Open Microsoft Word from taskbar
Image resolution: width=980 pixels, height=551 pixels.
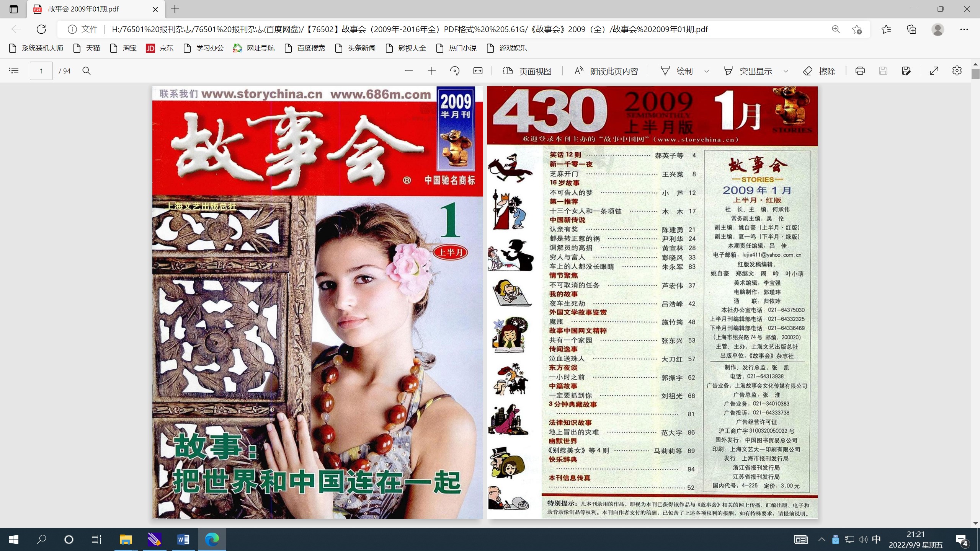click(x=183, y=540)
